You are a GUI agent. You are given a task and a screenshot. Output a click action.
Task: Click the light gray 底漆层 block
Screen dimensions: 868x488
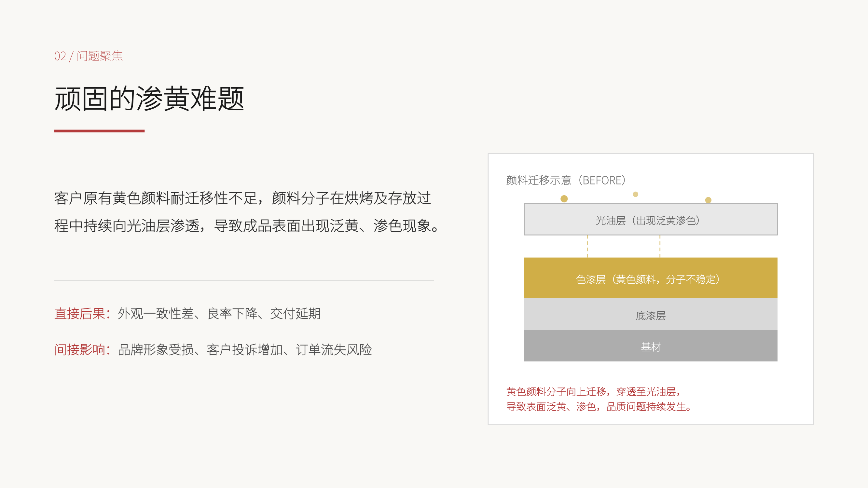pyautogui.click(x=651, y=314)
